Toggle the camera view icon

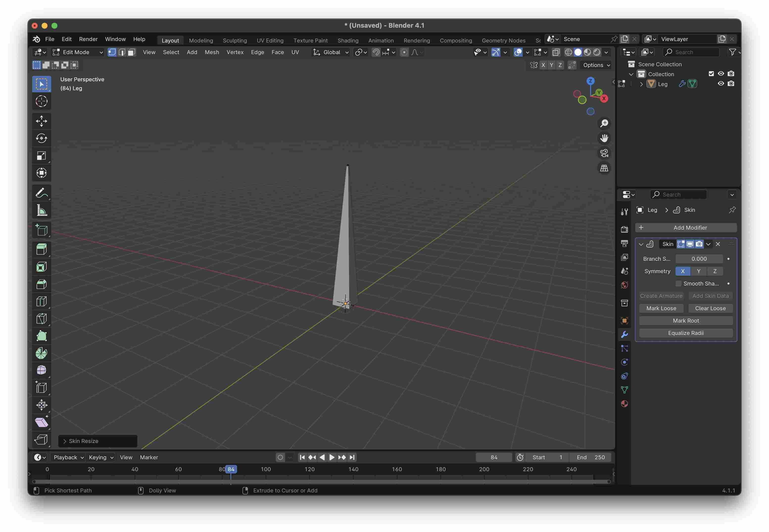[x=604, y=153]
